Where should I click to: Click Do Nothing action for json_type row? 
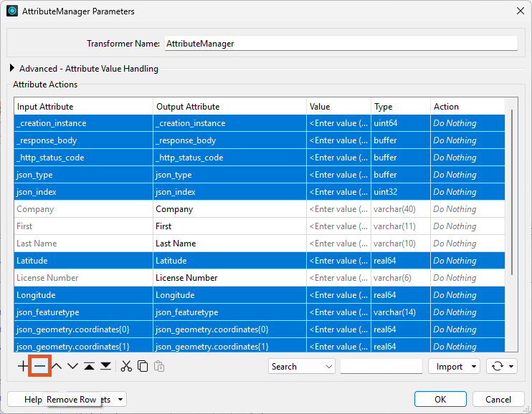(x=467, y=175)
